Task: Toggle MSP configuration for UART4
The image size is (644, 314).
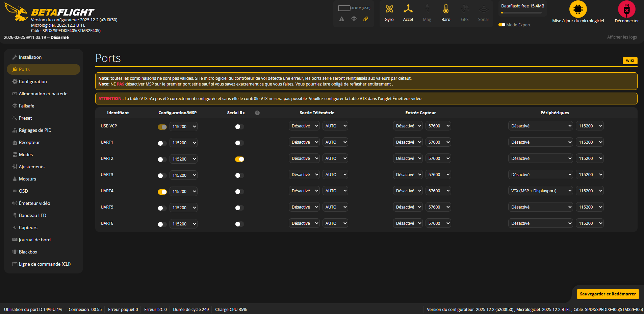Action: coord(162,192)
